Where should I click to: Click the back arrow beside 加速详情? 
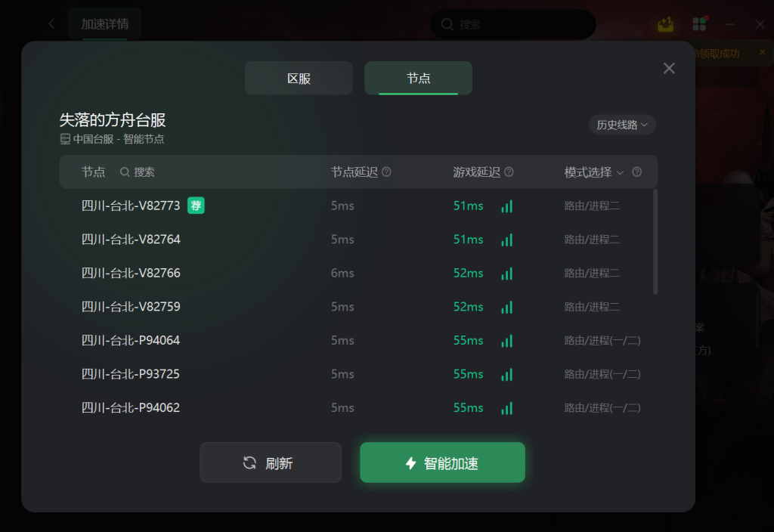coord(51,23)
